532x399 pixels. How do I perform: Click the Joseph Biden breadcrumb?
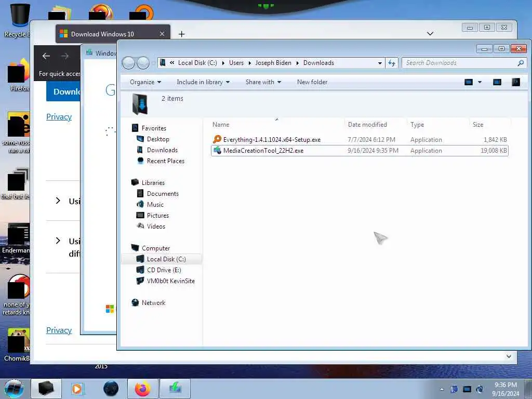(273, 63)
